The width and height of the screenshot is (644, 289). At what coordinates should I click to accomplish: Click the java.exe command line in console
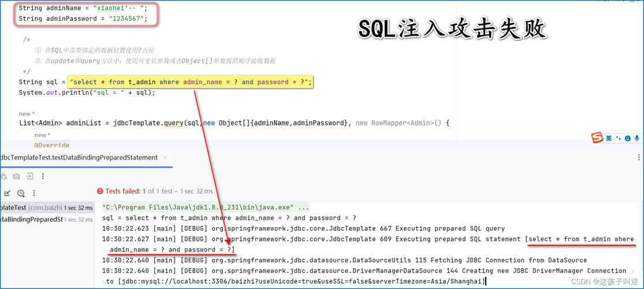[206, 207]
